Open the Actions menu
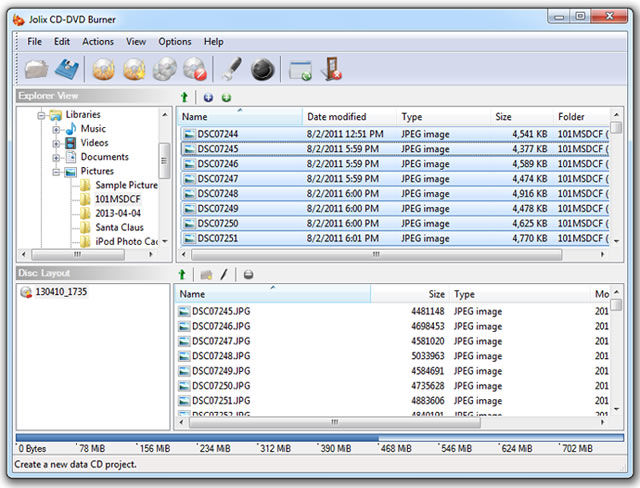Viewport: 640px width, 488px height. (98, 42)
